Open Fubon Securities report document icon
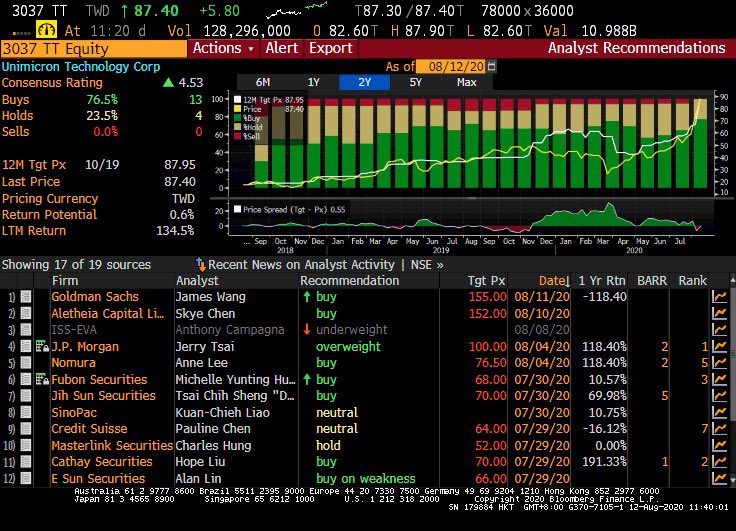The image size is (736, 531). click(x=26, y=379)
